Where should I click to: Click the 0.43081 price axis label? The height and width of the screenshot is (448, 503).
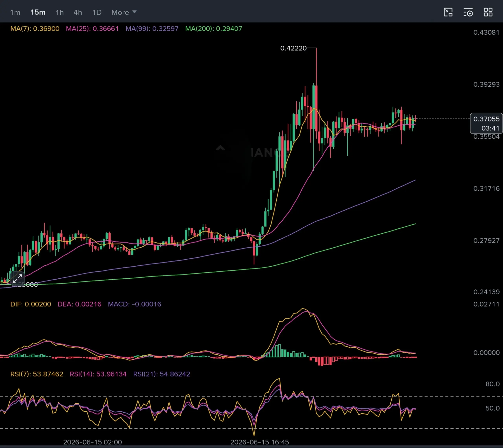click(x=486, y=32)
